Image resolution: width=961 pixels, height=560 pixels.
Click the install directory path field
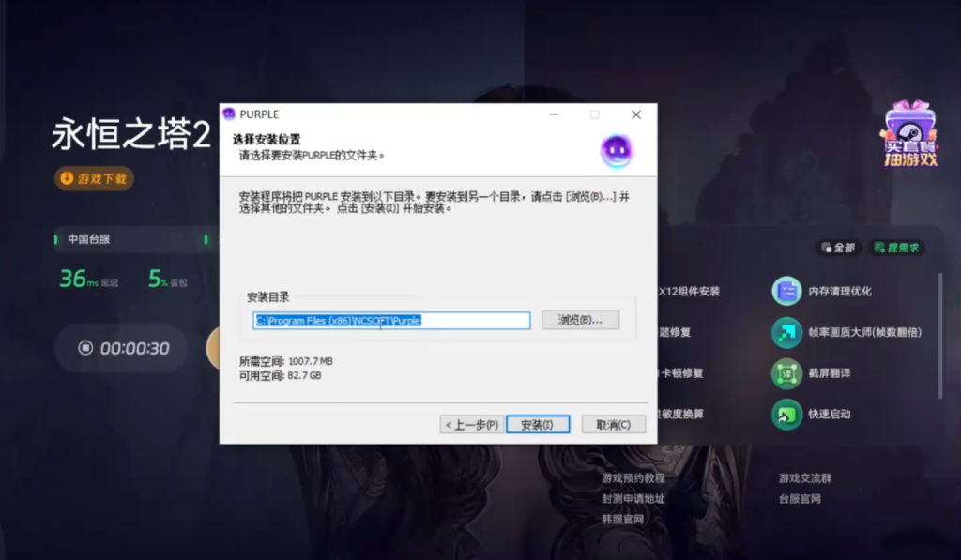[390, 321]
